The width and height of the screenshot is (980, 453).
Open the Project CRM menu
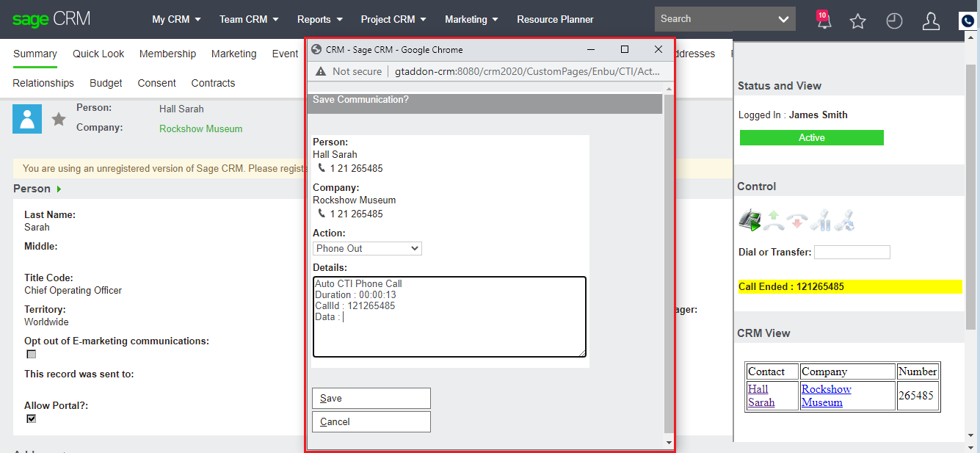[393, 19]
